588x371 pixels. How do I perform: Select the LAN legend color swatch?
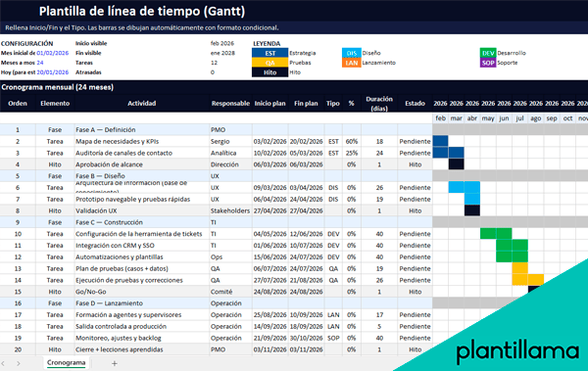352,63
